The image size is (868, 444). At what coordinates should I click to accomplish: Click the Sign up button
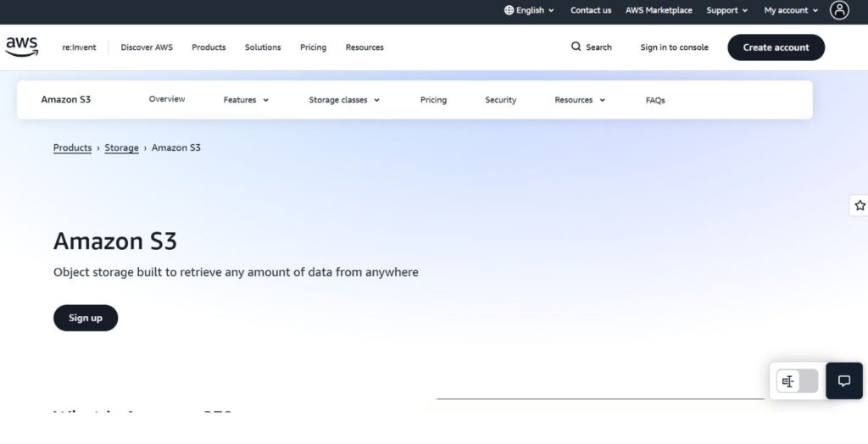tap(86, 318)
